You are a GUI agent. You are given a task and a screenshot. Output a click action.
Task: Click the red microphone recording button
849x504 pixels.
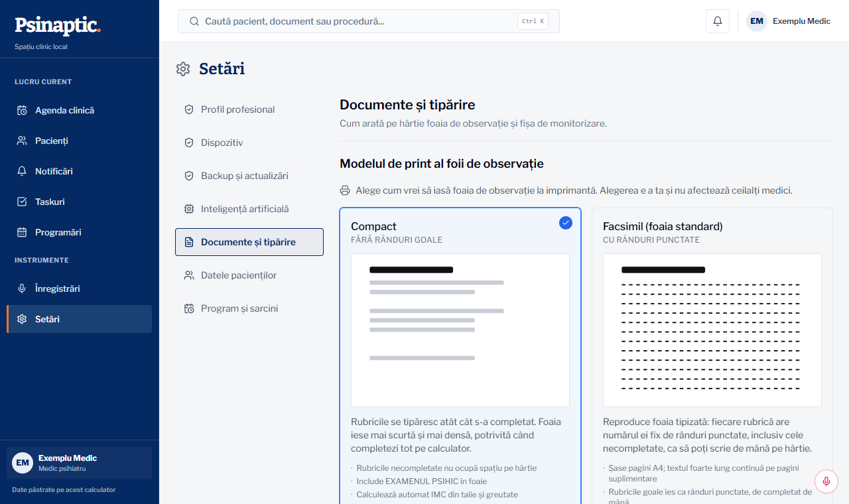pos(826,481)
